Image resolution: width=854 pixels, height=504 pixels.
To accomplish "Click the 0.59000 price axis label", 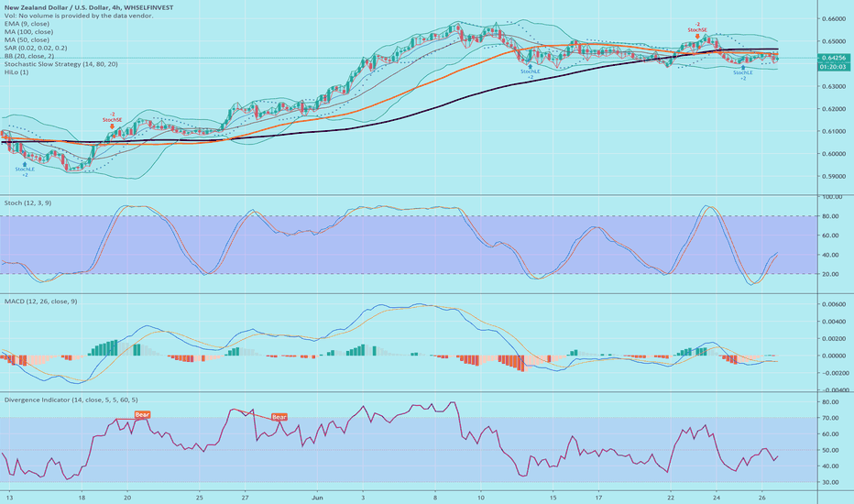I will [834, 177].
